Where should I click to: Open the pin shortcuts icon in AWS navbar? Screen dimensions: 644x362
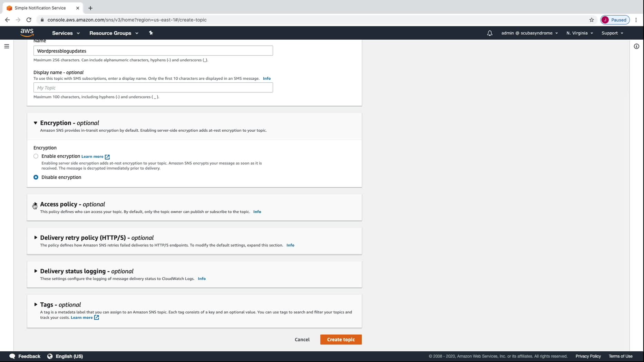pos(151,33)
